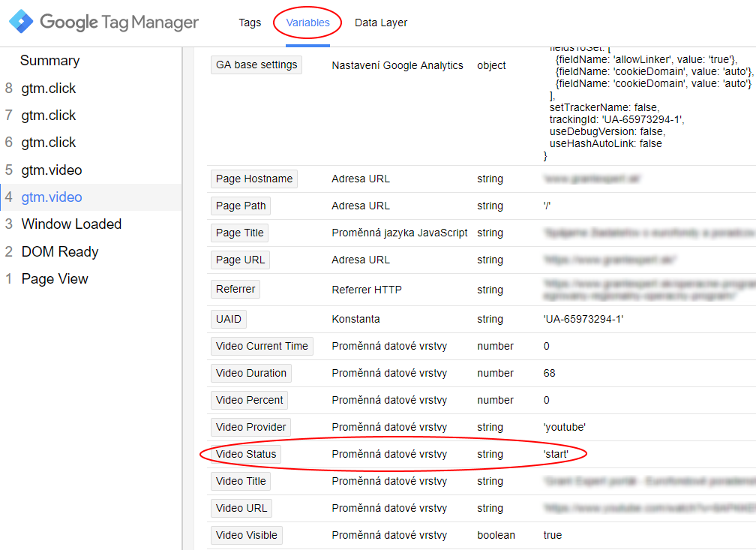Click 'Proměnná jazyka JavaScript' text
This screenshot has width=756, height=550.
[400, 233]
